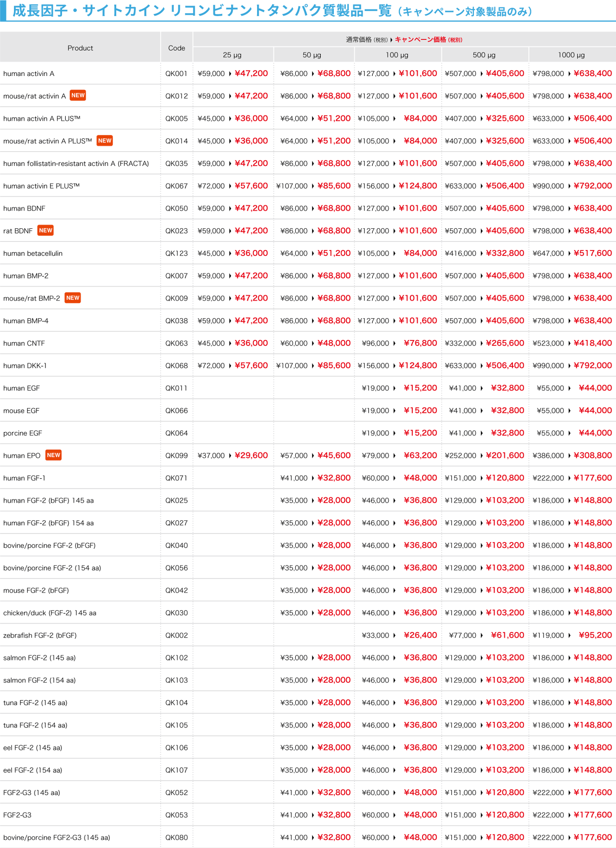Click the 100 µg column header
This screenshot has height=848, width=616.
click(x=397, y=55)
